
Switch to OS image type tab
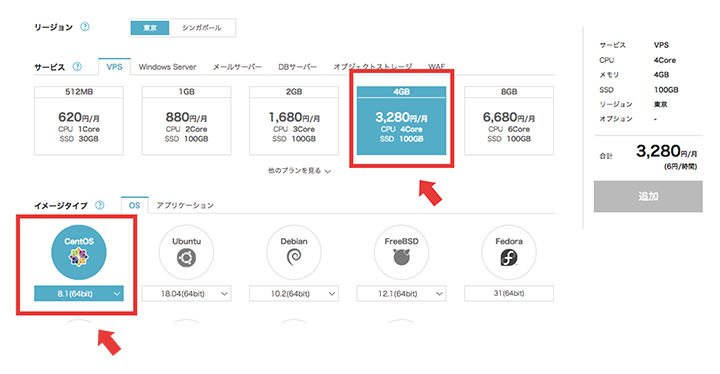coord(135,205)
